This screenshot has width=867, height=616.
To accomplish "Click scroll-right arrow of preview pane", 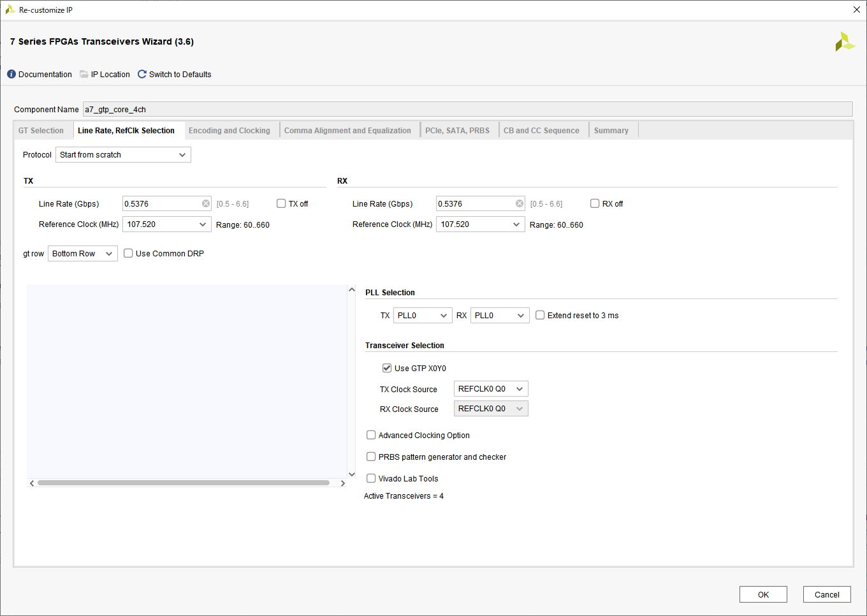I will pos(343,483).
